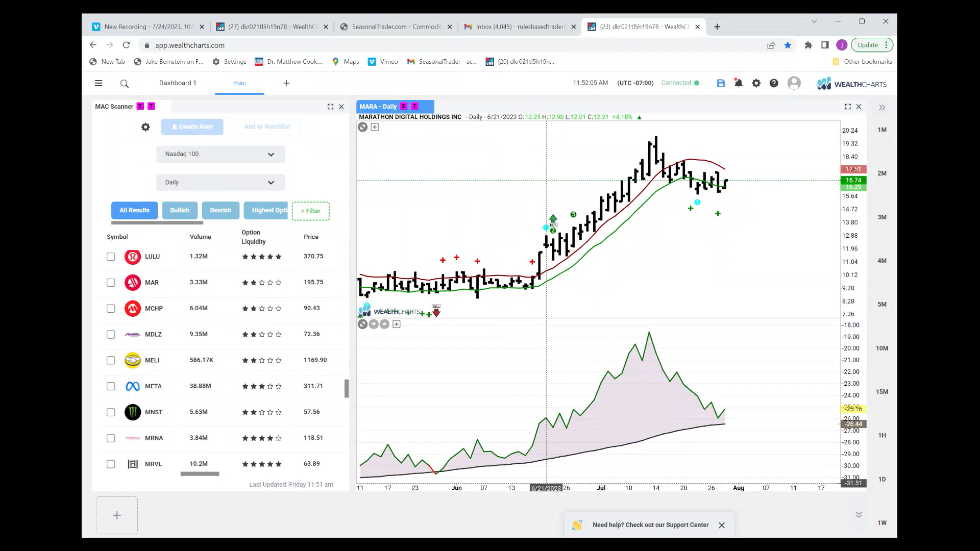Share this page from address bar
The width and height of the screenshot is (980, 551).
(771, 45)
